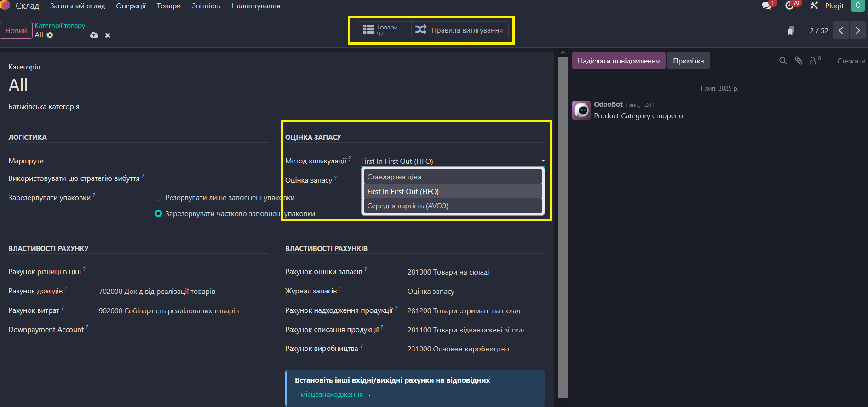Go to next record with the right arrow

857,30
